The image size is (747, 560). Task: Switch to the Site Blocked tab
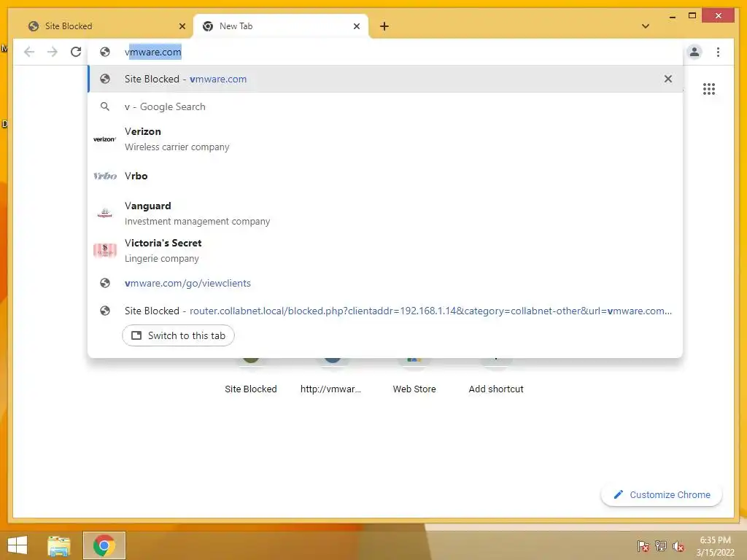pyautogui.click(x=106, y=26)
